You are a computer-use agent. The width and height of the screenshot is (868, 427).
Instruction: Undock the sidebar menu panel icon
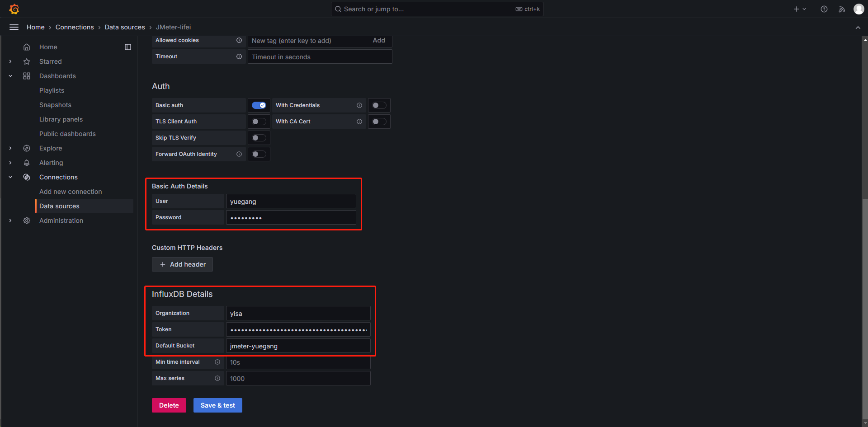point(128,47)
